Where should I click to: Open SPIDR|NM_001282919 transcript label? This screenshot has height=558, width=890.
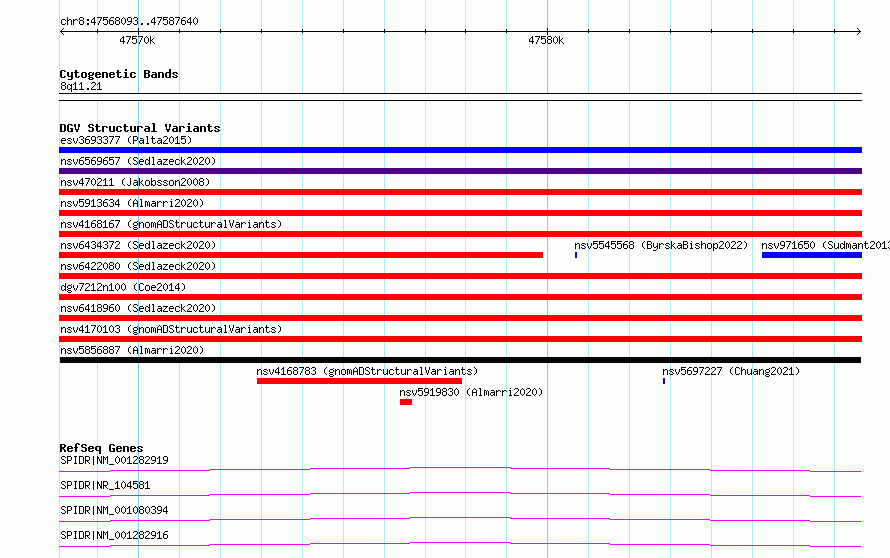coord(114,460)
